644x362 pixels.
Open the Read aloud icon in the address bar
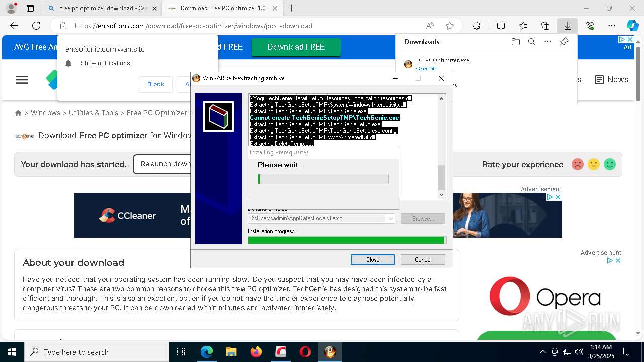coord(430,26)
